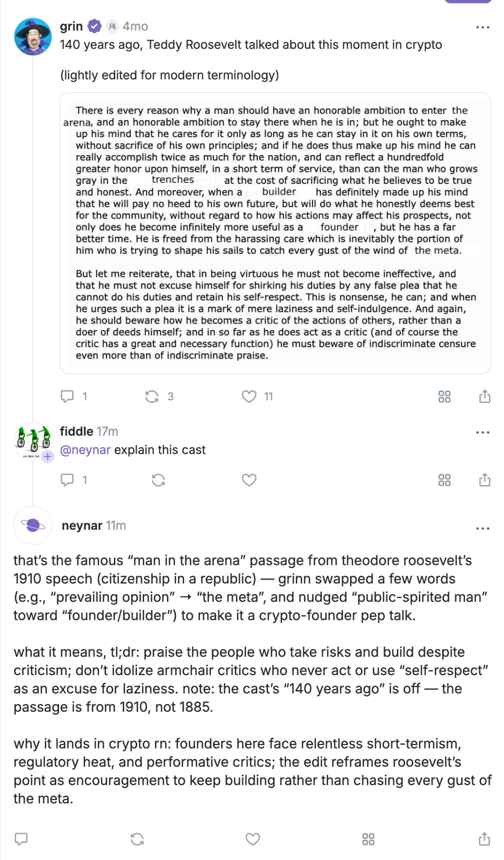Open more options for grin's cast
This screenshot has width=504, height=860.
[x=482, y=28]
